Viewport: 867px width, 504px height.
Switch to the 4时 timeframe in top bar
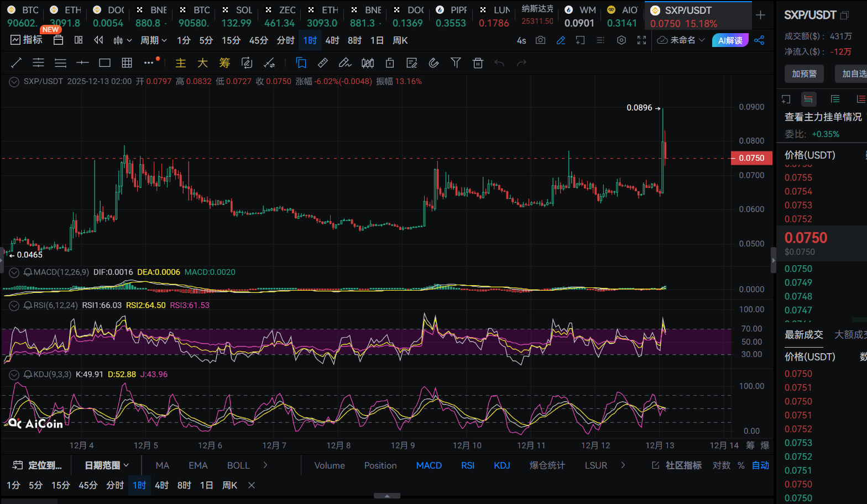coord(332,40)
